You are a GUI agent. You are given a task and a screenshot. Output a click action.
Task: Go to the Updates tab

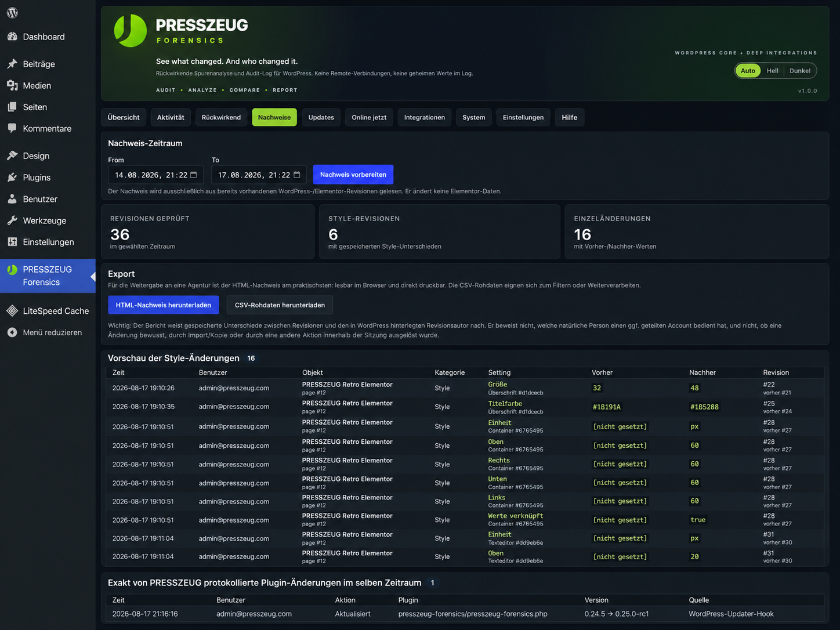point(321,117)
